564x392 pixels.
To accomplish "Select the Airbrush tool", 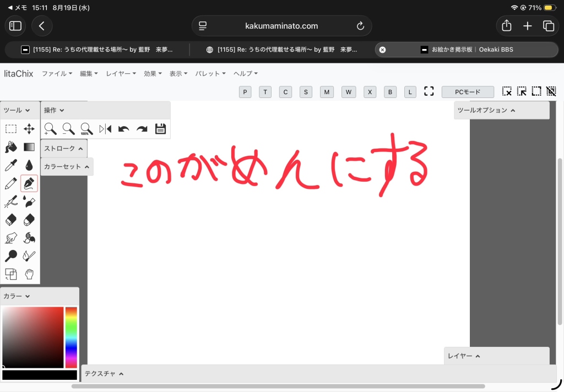I will pos(11,202).
